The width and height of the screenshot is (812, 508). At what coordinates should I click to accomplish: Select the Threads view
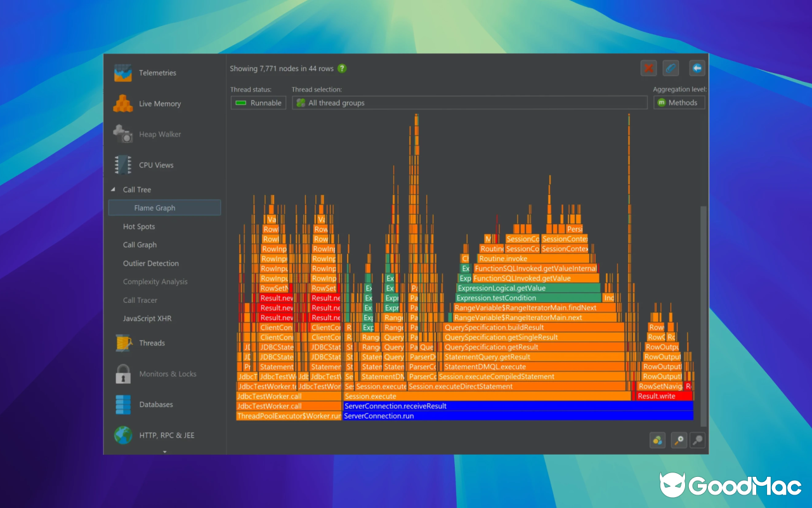[x=152, y=343]
